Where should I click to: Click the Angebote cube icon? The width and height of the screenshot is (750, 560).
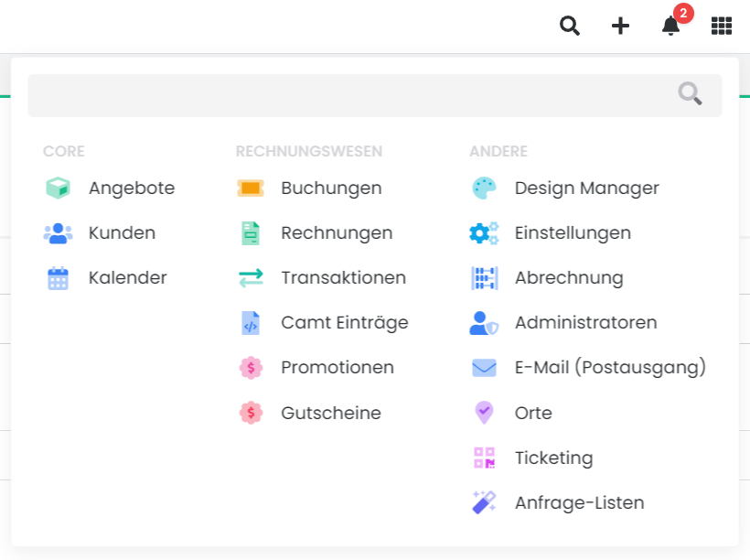[58, 188]
